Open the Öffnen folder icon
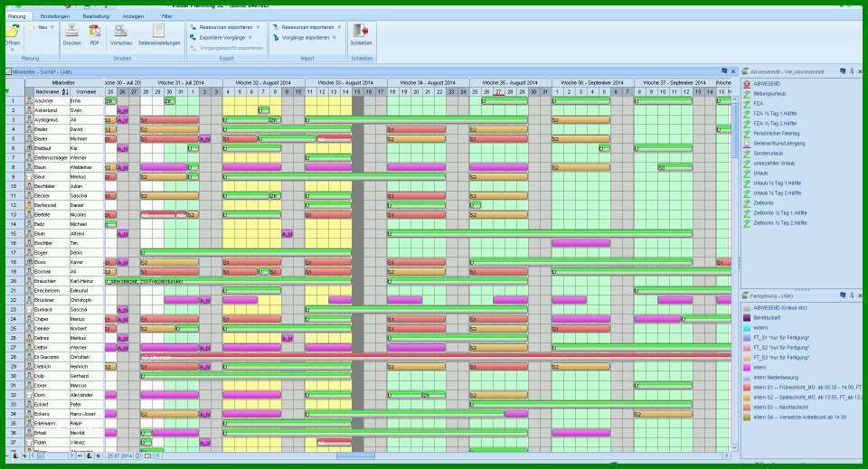The height and width of the screenshot is (469, 868). [12, 31]
